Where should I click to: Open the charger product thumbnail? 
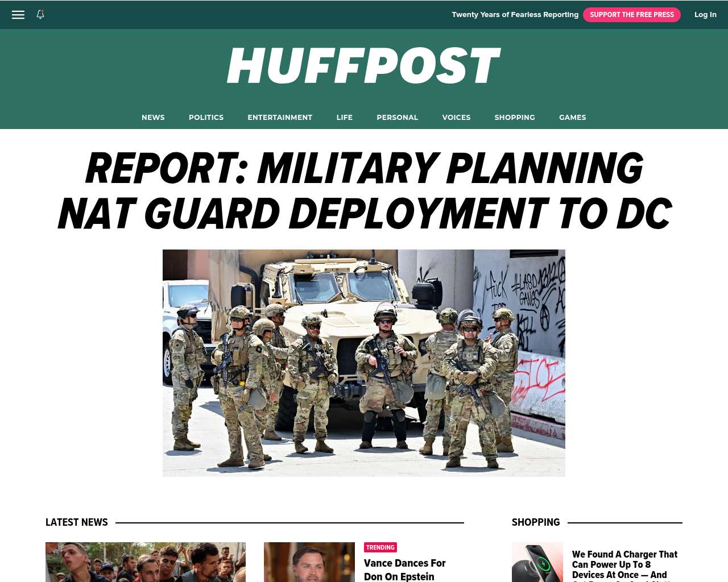[537, 562]
